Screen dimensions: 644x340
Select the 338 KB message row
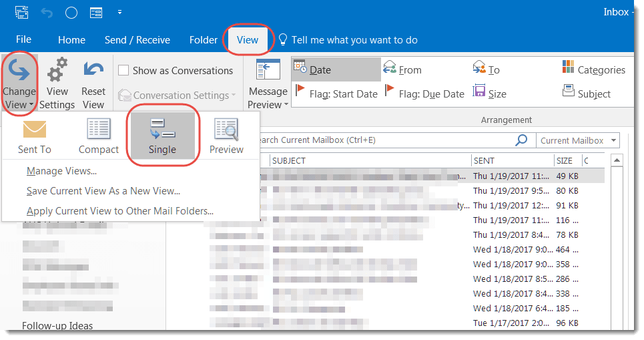pos(406,293)
